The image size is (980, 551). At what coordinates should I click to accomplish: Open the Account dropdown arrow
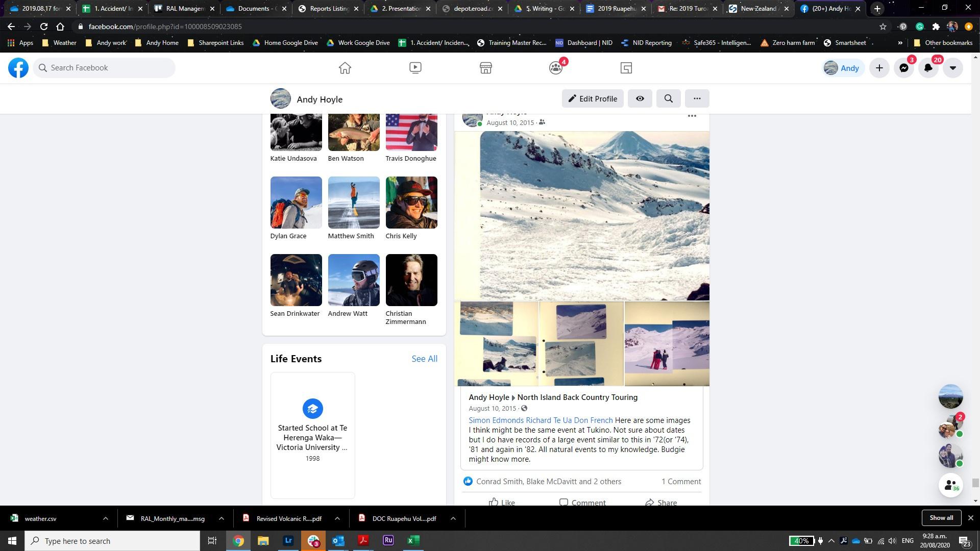953,68
